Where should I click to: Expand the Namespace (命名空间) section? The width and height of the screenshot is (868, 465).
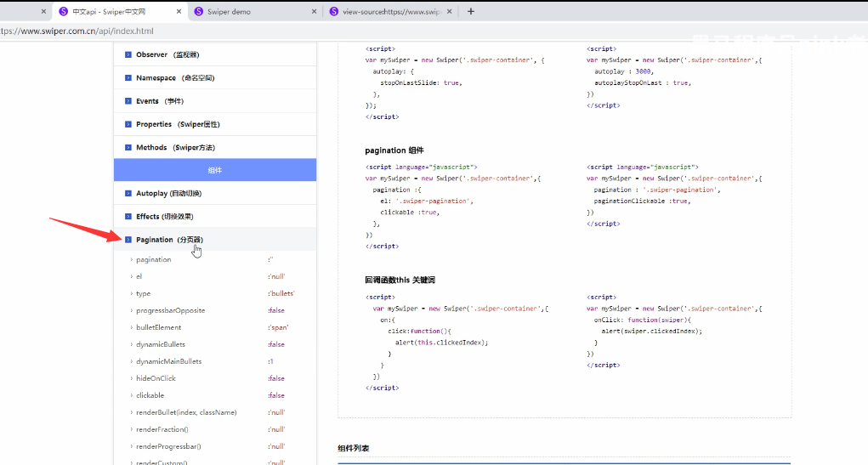tap(215, 78)
